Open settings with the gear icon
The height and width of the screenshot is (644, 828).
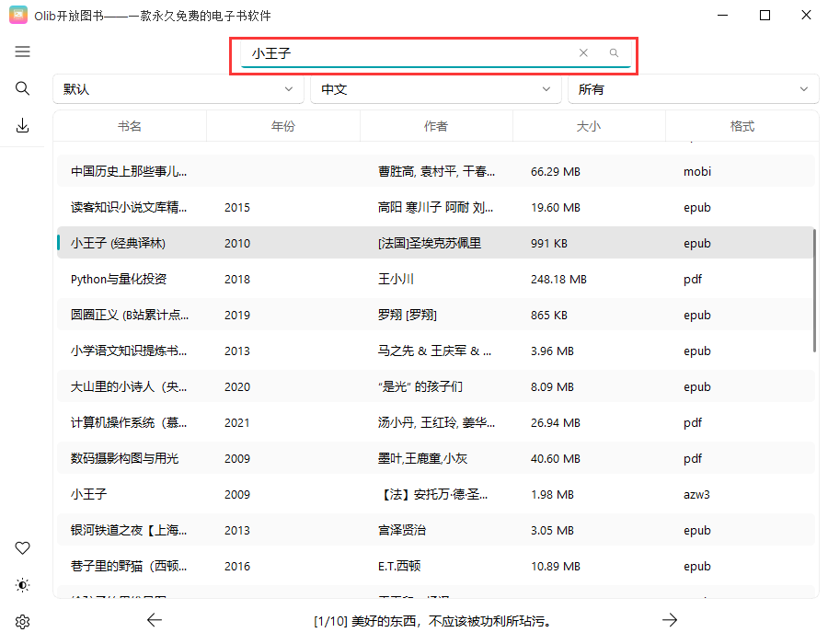click(22, 621)
